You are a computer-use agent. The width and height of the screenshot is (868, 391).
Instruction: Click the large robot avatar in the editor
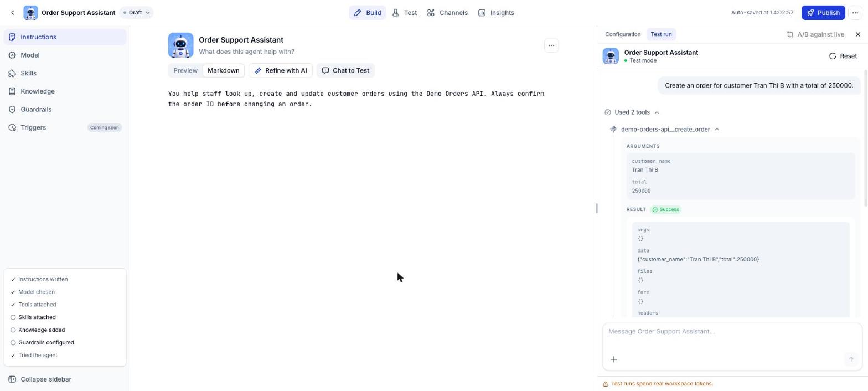point(181,45)
